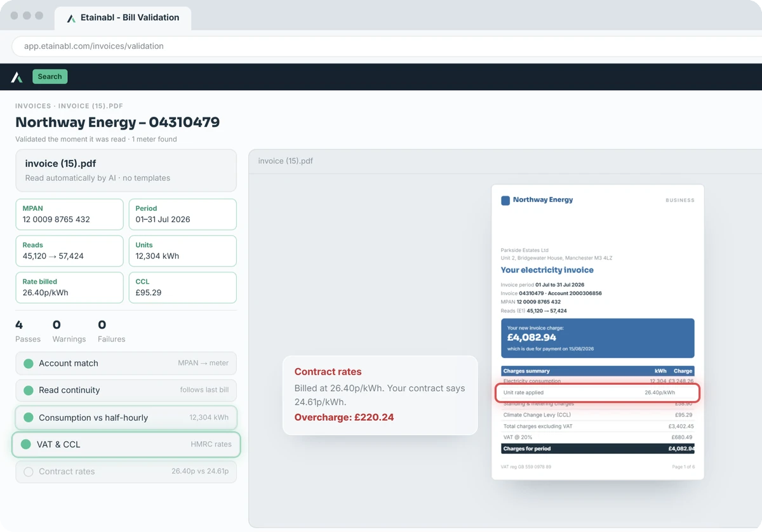Select the Rate billed card

(x=69, y=288)
